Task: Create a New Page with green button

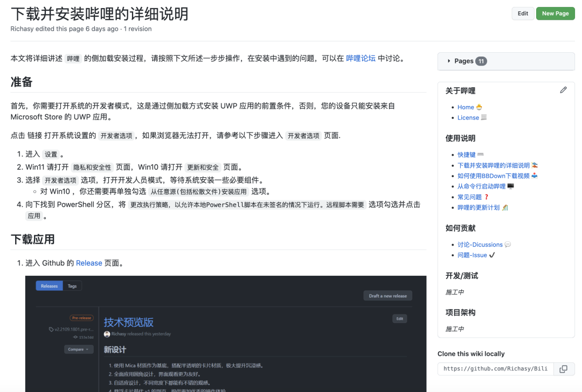Action: [555, 13]
